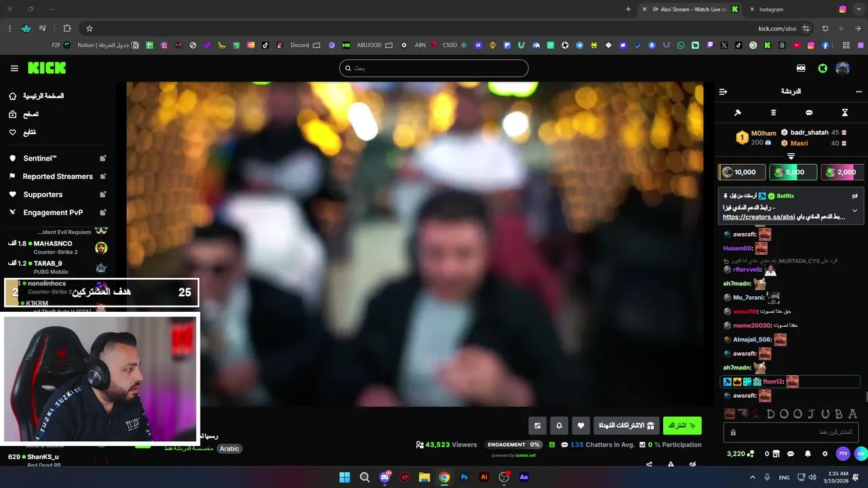Open the Discord bookmark in bookmarks bar
This screenshot has height=488, width=868.
point(305,45)
